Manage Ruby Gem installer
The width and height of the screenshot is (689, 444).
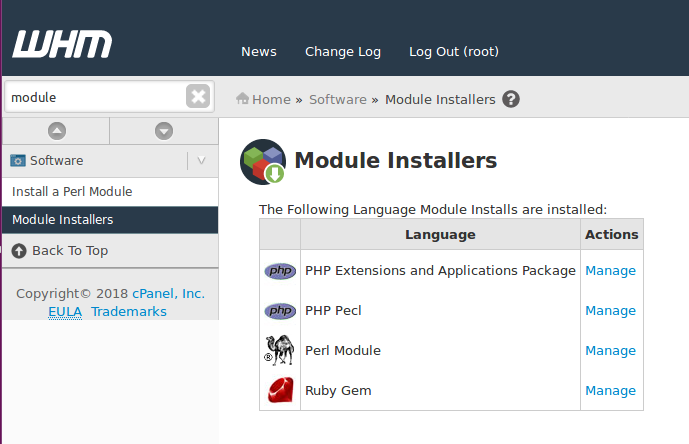[610, 391]
